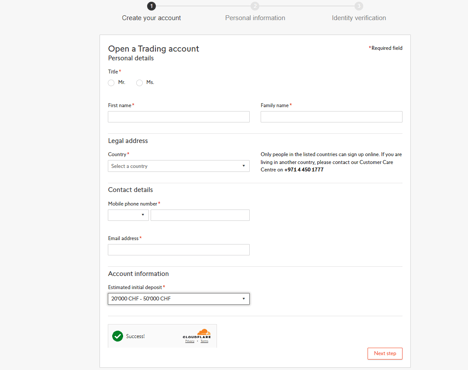Image resolution: width=468 pixels, height=370 pixels.
Task: Focus the Email address input field
Action: click(x=179, y=250)
